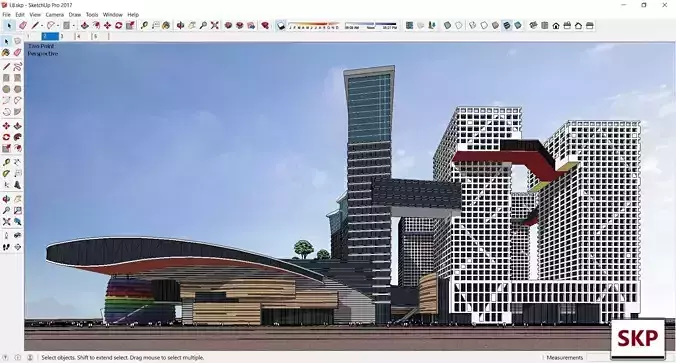This screenshot has width=676, height=363.
Task: Switch to scene tab 4
Action: (x=84, y=37)
